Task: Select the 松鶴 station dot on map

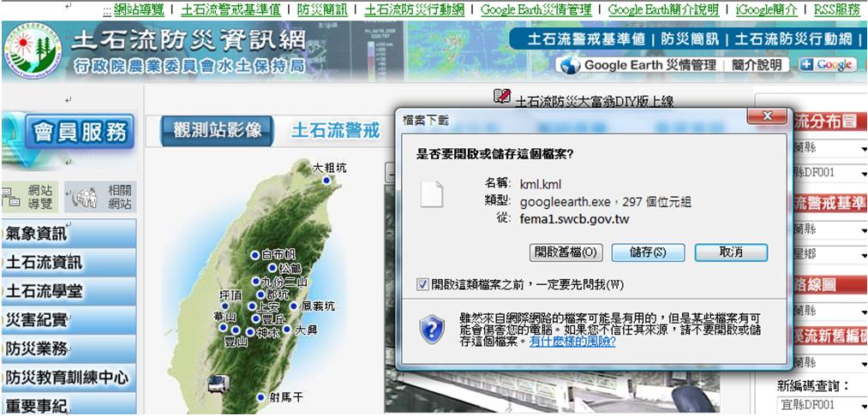Action: pos(272,268)
